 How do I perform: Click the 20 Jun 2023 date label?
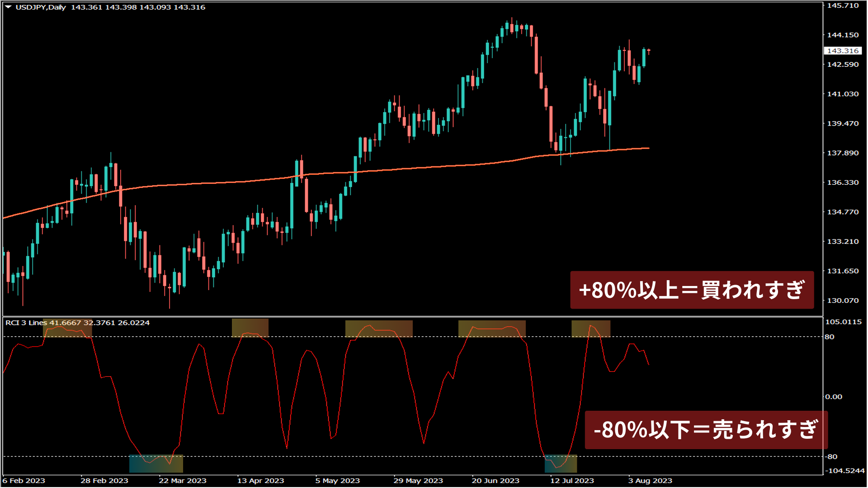(495, 481)
